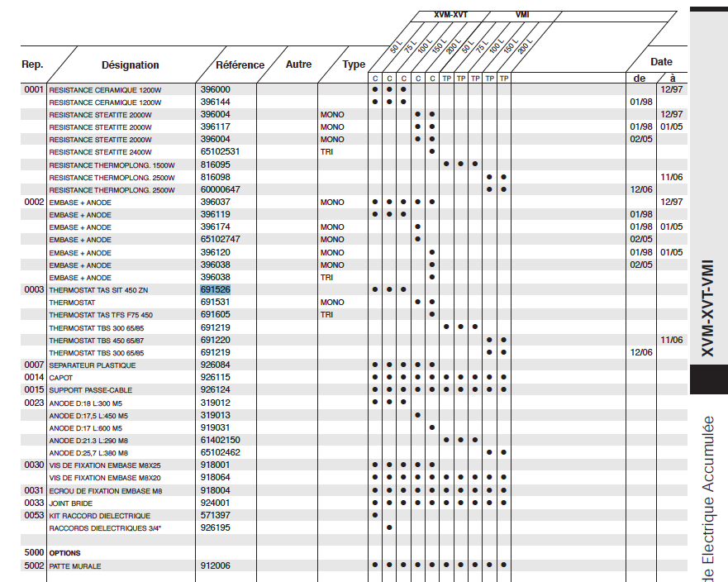Select reference number 926124

coord(216,389)
